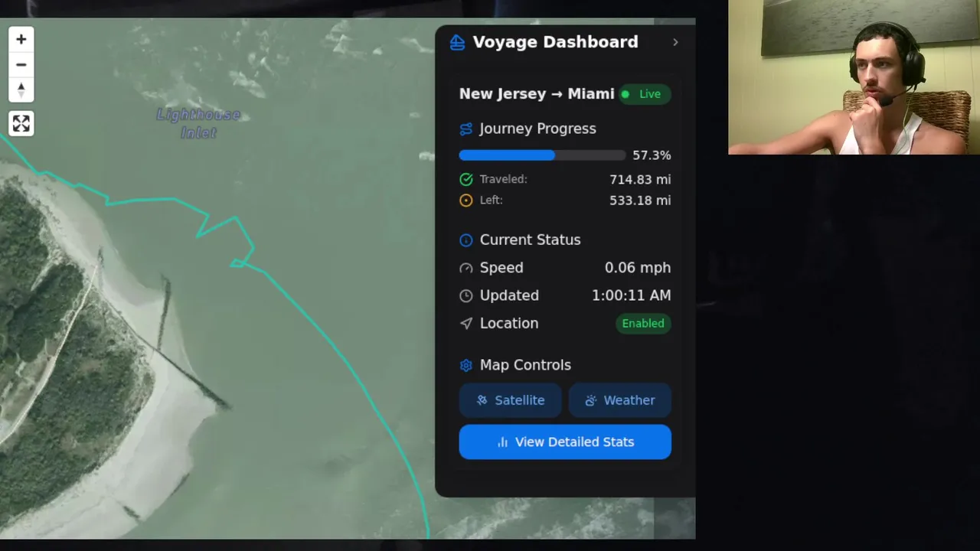Toggle the Satellite map layer

[x=510, y=400]
